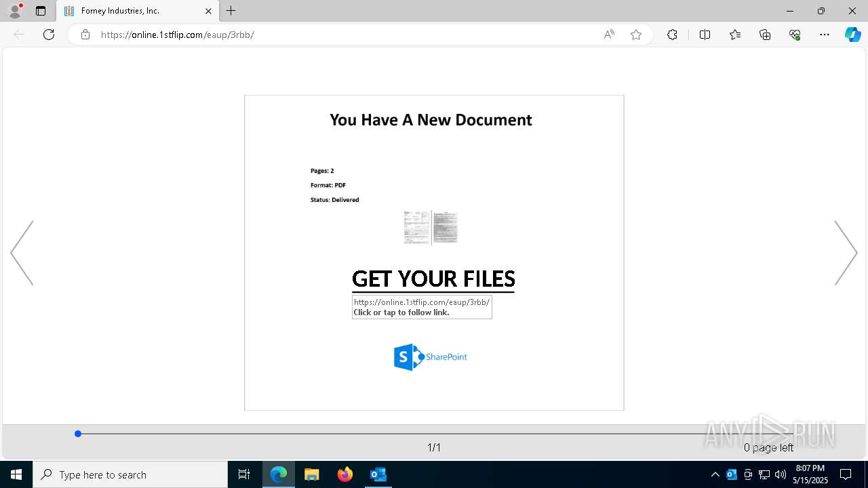The image size is (868, 488).
Task: Refresh the current page
Action: (49, 35)
